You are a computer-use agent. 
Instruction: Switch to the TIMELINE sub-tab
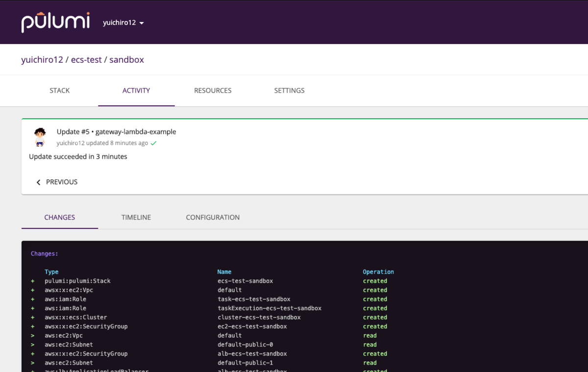point(136,217)
